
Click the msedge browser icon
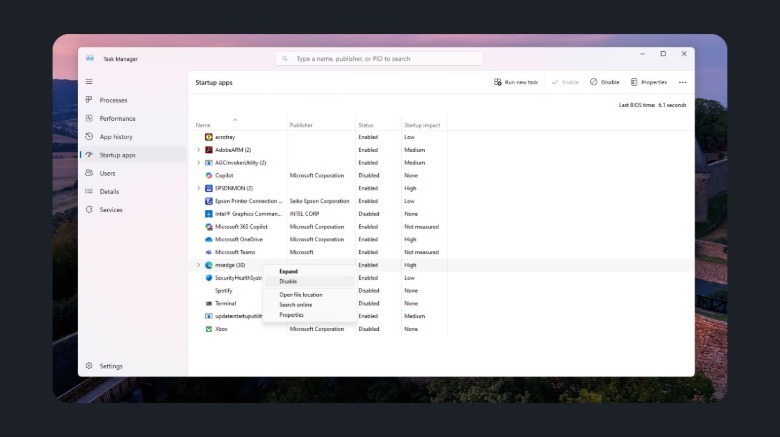point(209,265)
